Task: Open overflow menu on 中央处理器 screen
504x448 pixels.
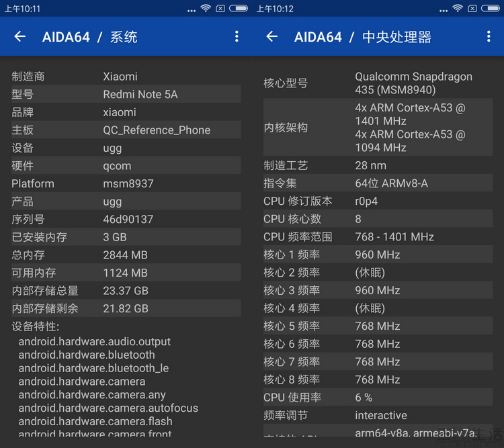Action: click(489, 36)
